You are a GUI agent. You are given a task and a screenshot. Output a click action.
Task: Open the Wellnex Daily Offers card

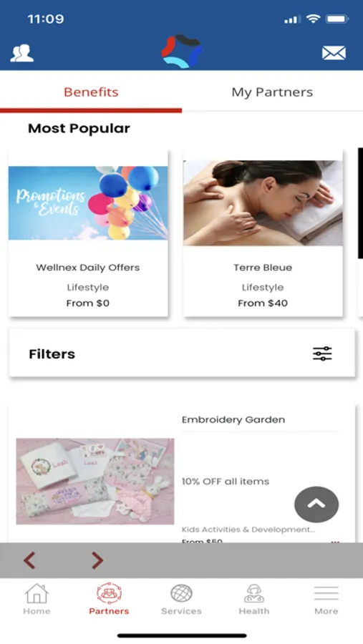(x=88, y=233)
